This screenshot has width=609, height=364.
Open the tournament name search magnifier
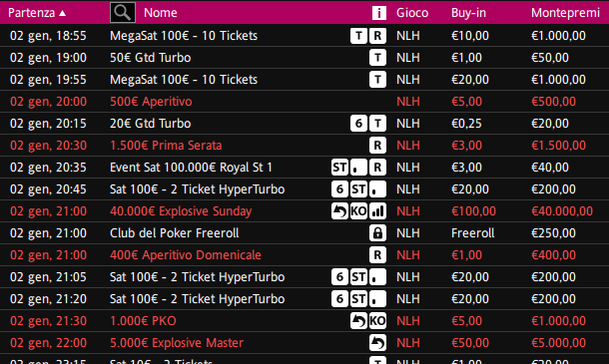pyautogui.click(x=123, y=12)
